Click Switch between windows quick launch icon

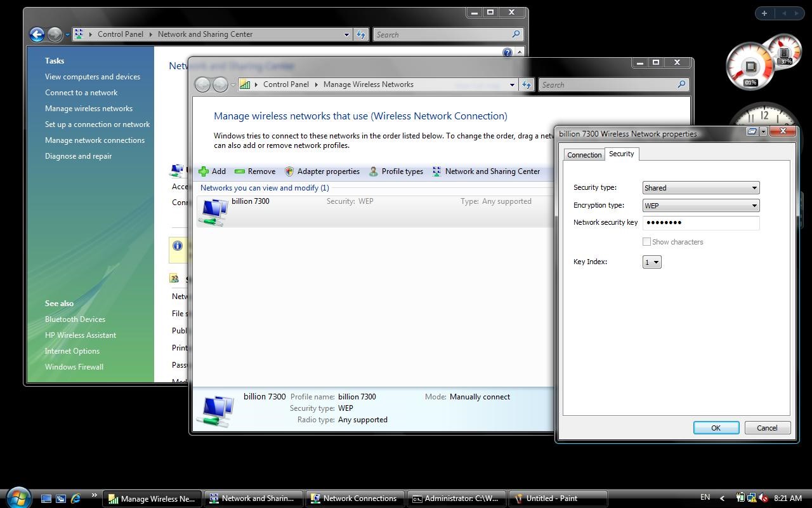[x=61, y=498]
